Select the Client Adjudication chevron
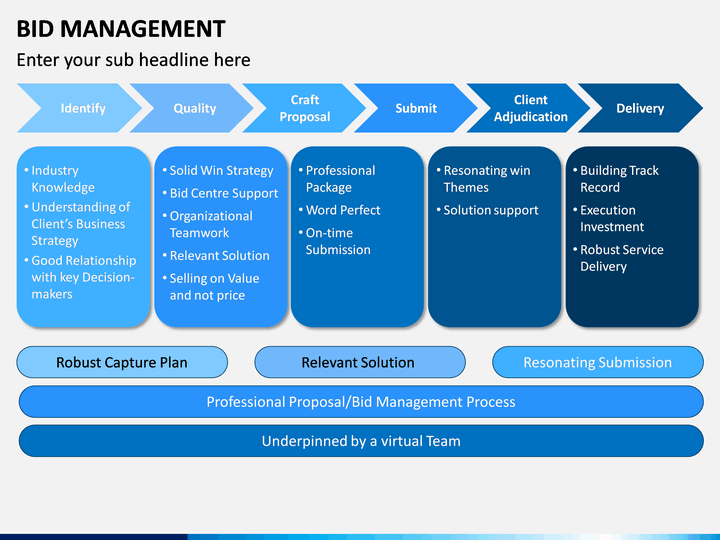720x540 pixels. click(x=529, y=108)
